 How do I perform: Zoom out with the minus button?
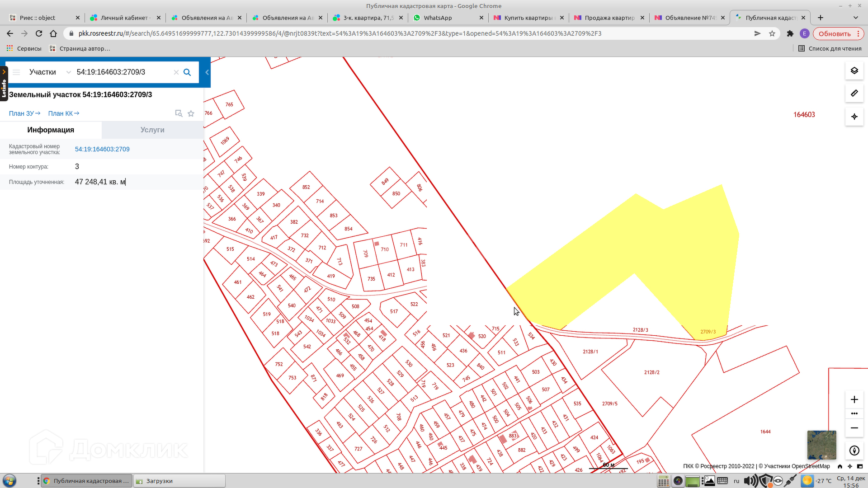[854, 428]
